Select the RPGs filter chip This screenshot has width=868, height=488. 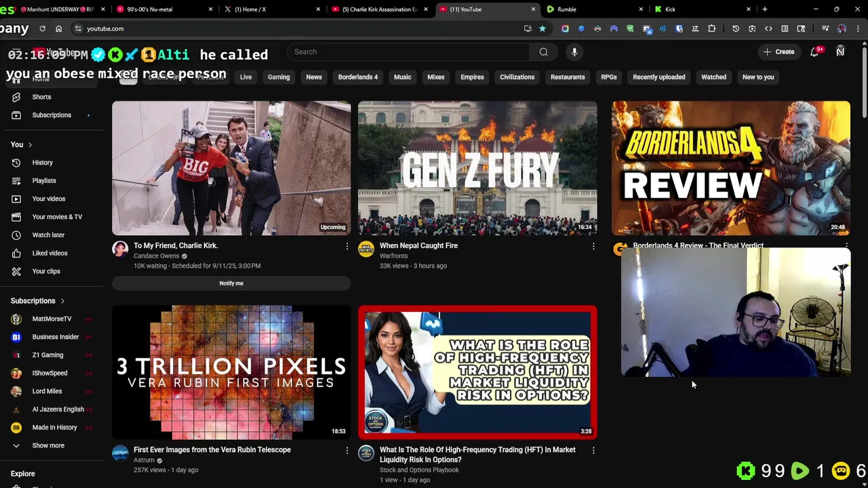click(609, 77)
